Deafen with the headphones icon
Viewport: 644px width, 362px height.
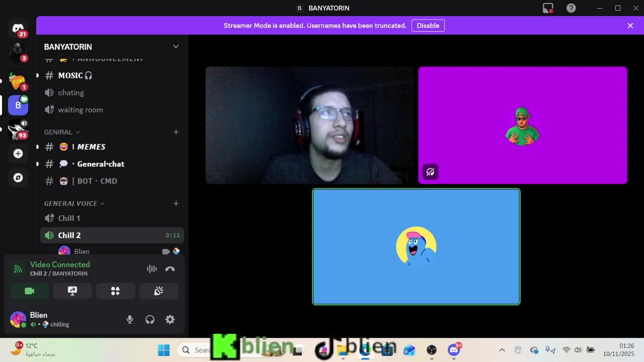click(x=150, y=319)
